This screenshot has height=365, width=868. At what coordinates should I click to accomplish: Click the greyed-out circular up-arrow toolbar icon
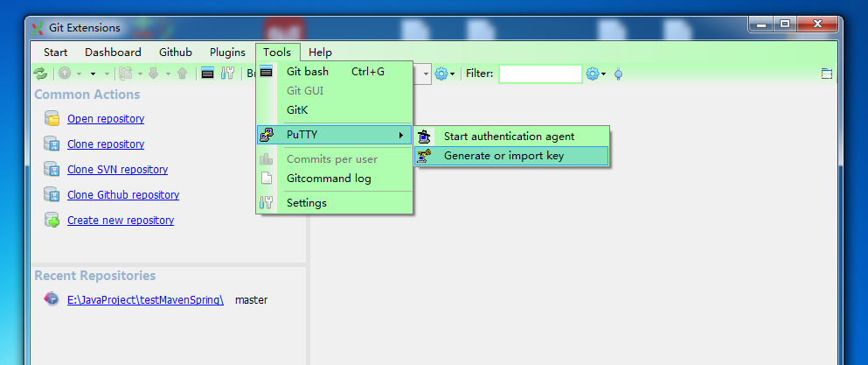click(x=66, y=74)
